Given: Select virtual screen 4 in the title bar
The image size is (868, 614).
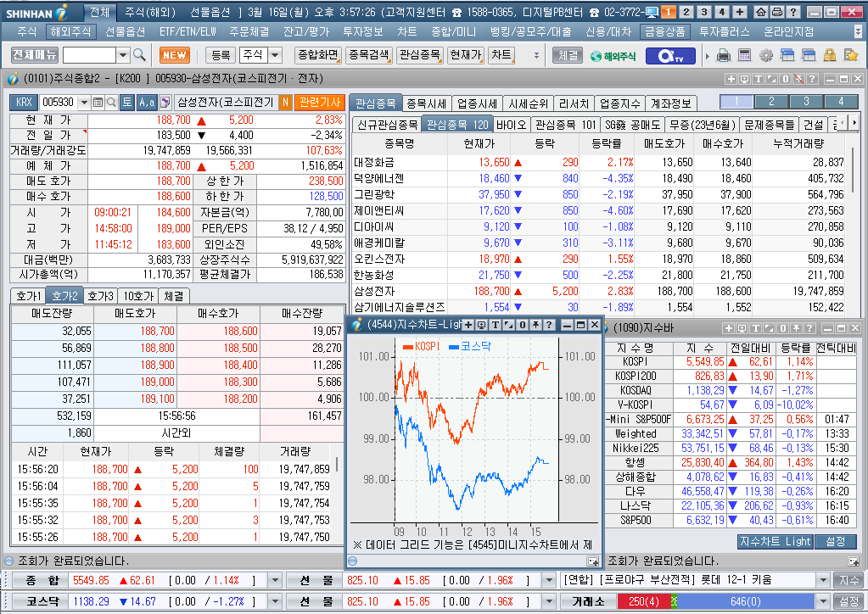Looking at the screenshot, I should [x=722, y=12].
